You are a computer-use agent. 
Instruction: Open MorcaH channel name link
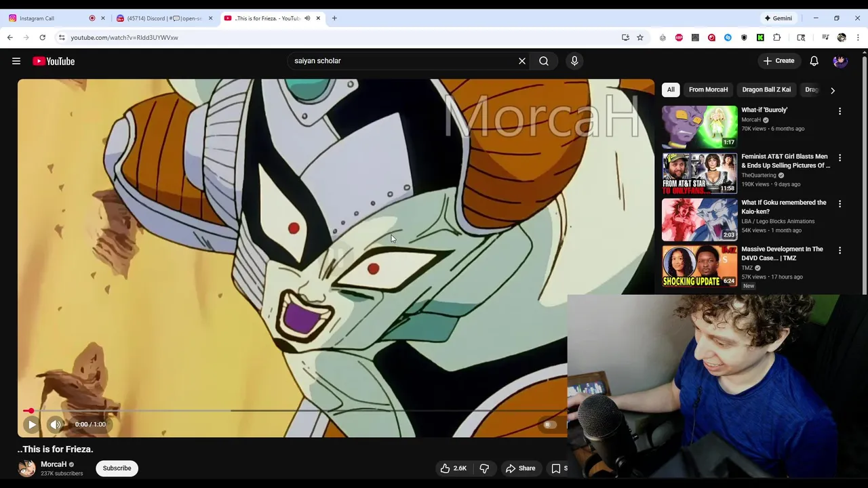[54, 464]
